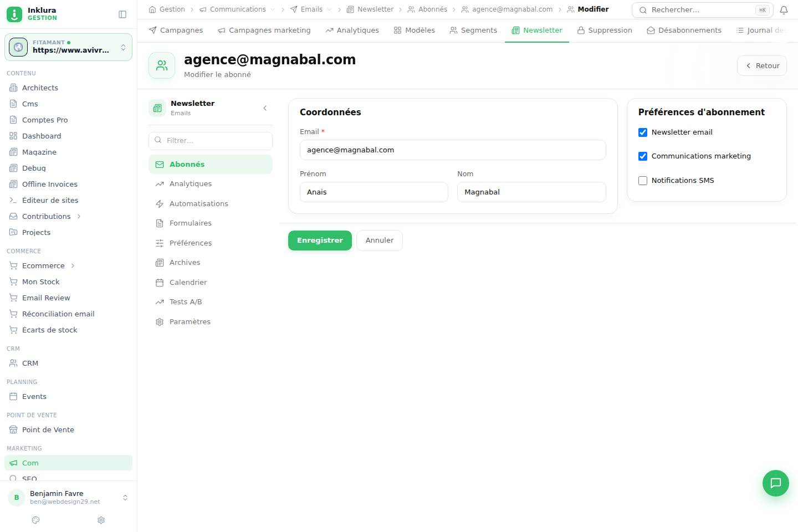Collapse the Newsletter side panel chevron

(265, 108)
